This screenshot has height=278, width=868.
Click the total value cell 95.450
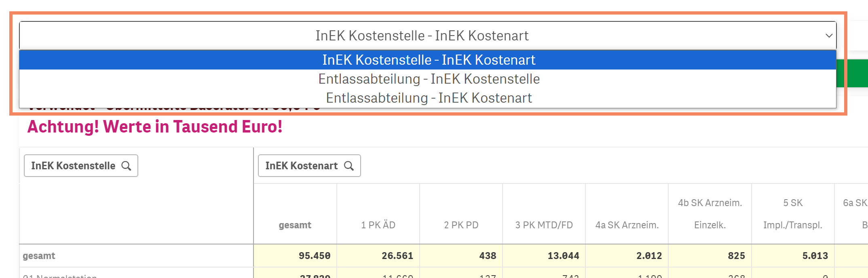click(x=314, y=256)
